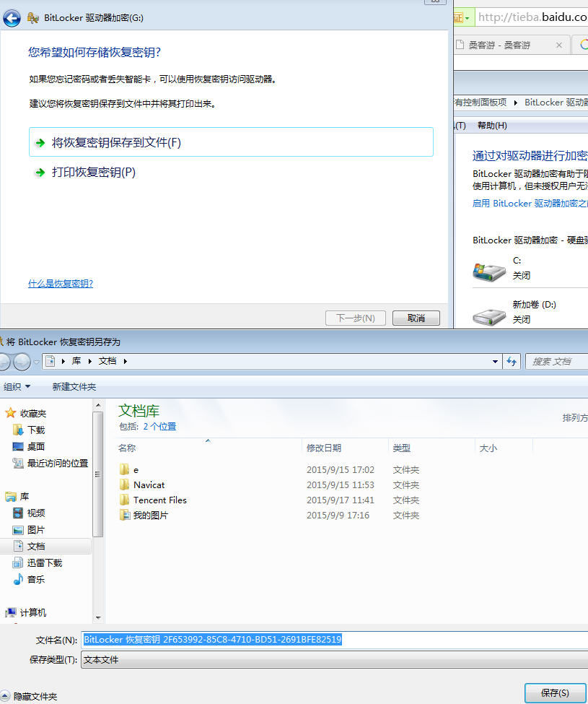Switch to the 桑客游 - 桑客游 browser tab
588x704 pixels.
[x=512, y=45]
